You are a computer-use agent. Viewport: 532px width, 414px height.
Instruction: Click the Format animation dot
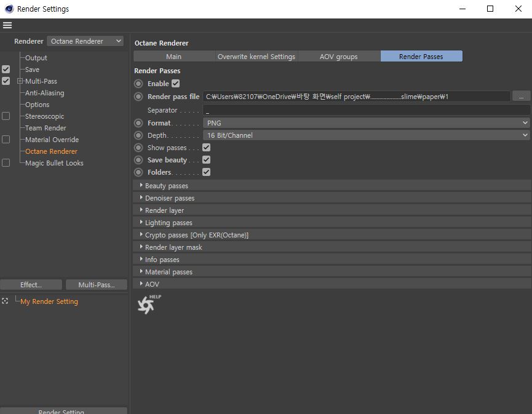(x=138, y=123)
